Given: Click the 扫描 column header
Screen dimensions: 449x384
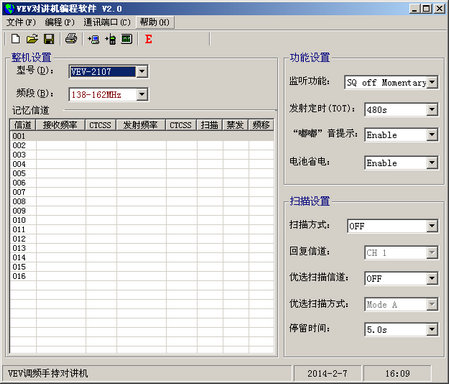Looking at the screenshot, I should point(210,125).
